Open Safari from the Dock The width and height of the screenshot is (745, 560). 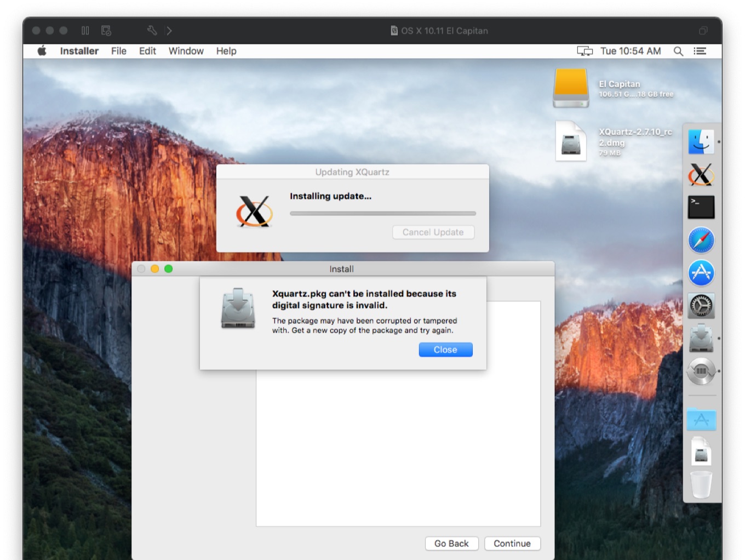click(x=701, y=240)
